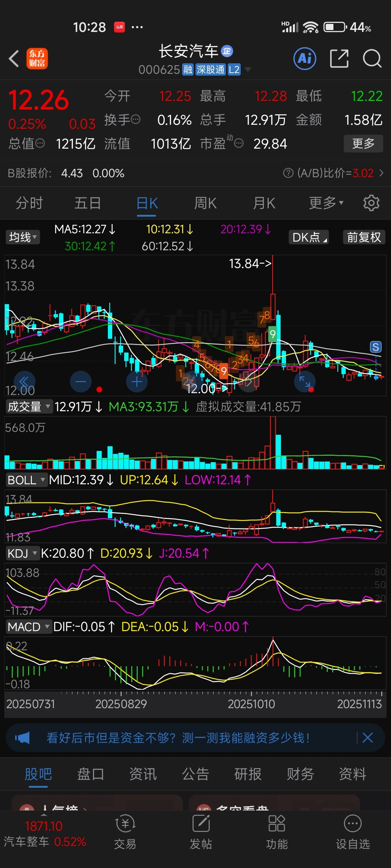Open the MACD indicator dropdown

pos(29,627)
